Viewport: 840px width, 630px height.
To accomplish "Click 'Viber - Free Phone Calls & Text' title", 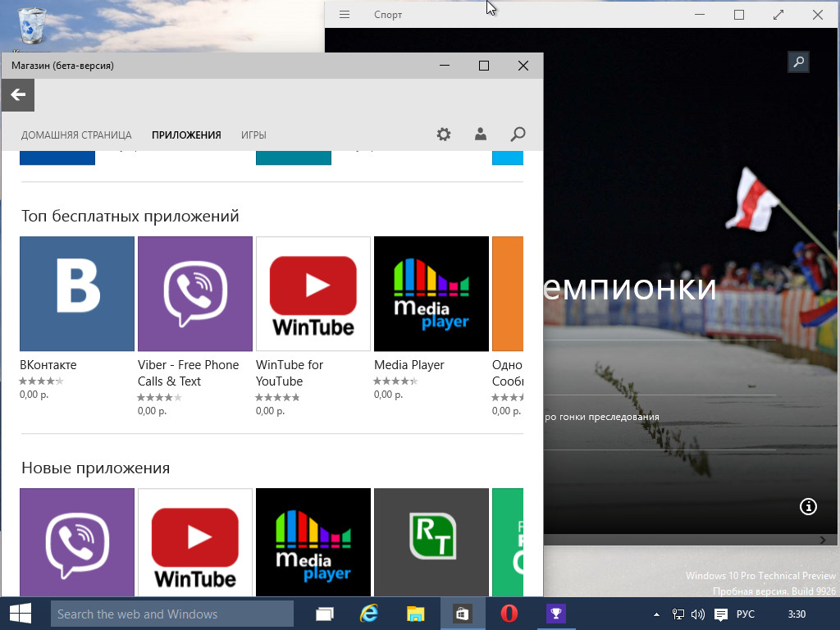I will [x=188, y=373].
